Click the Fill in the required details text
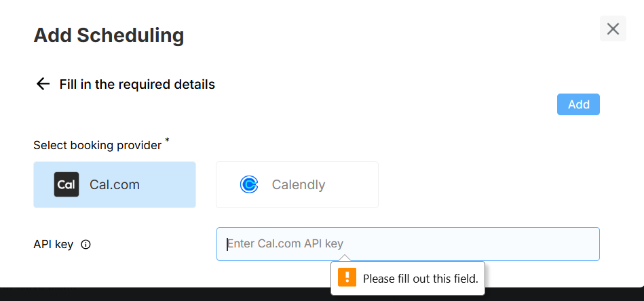The height and width of the screenshot is (301, 644). (x=137, y=84)
